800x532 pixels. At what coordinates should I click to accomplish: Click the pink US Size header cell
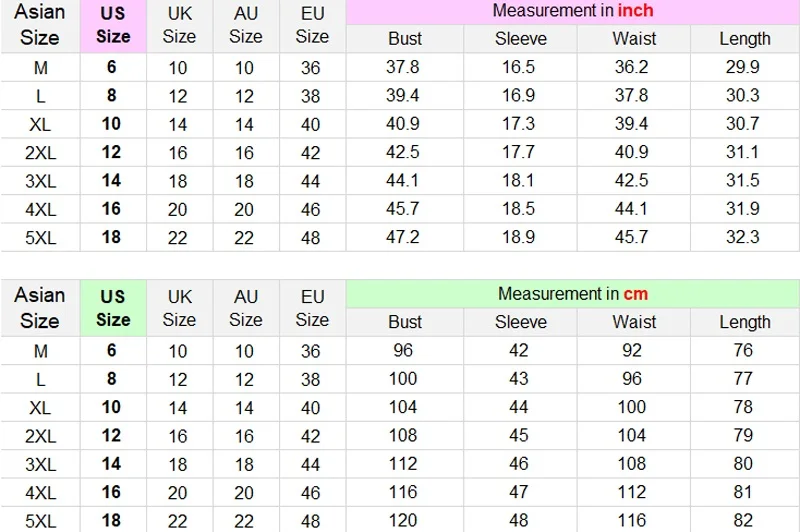[x=113, y=26]
